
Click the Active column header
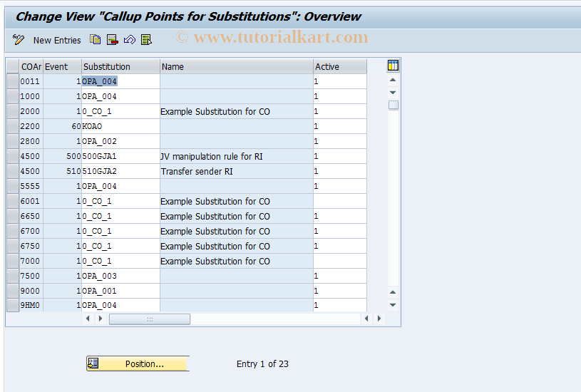point(340,67)
